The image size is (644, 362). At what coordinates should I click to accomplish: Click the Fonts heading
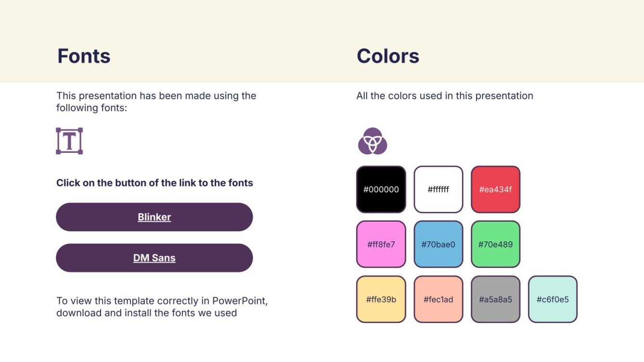tap(84, 56)
